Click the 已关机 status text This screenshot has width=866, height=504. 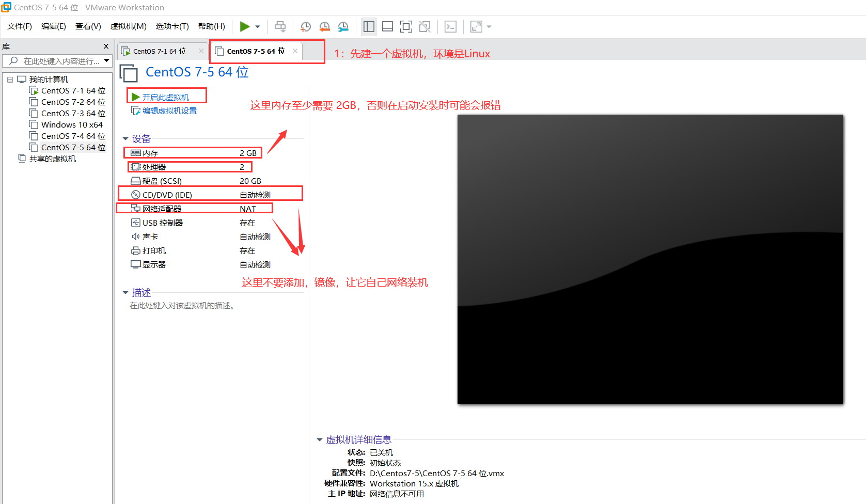click(x=381, y=453)
